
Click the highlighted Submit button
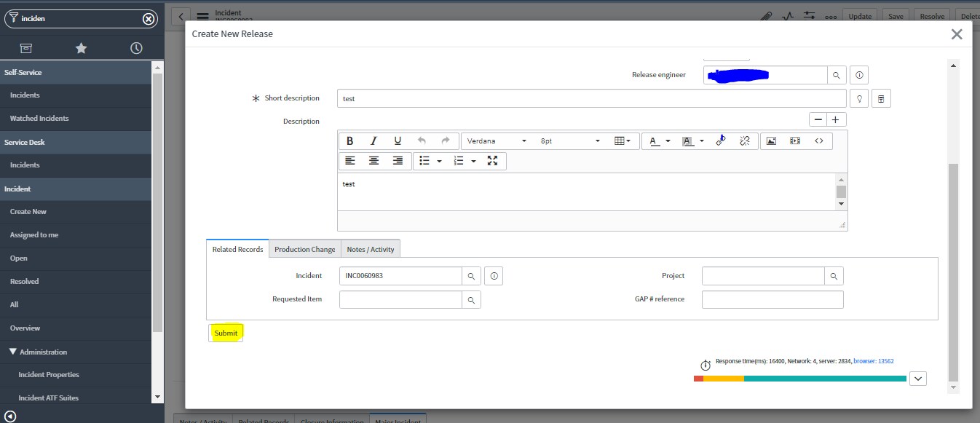click(226, 332)
